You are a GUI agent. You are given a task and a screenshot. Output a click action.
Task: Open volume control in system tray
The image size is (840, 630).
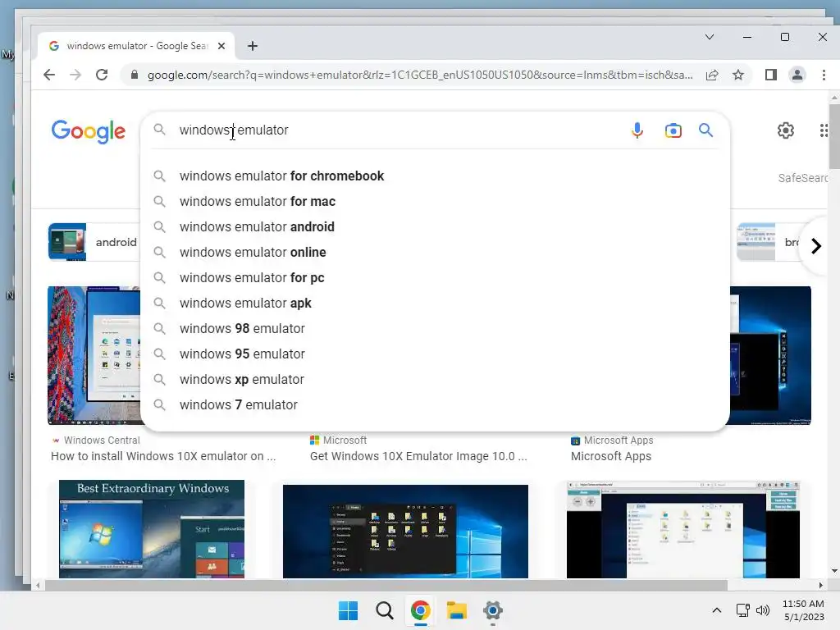[763, 610]
